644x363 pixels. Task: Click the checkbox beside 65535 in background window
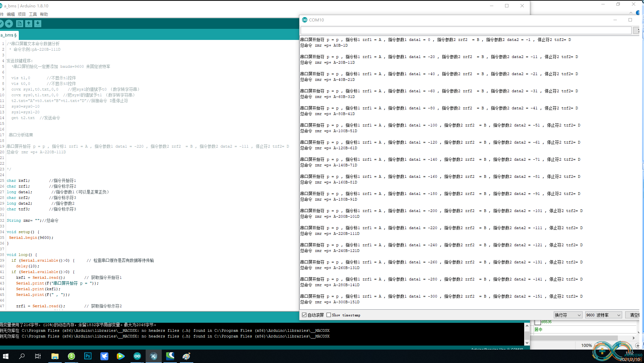click(x=538, y=322)
